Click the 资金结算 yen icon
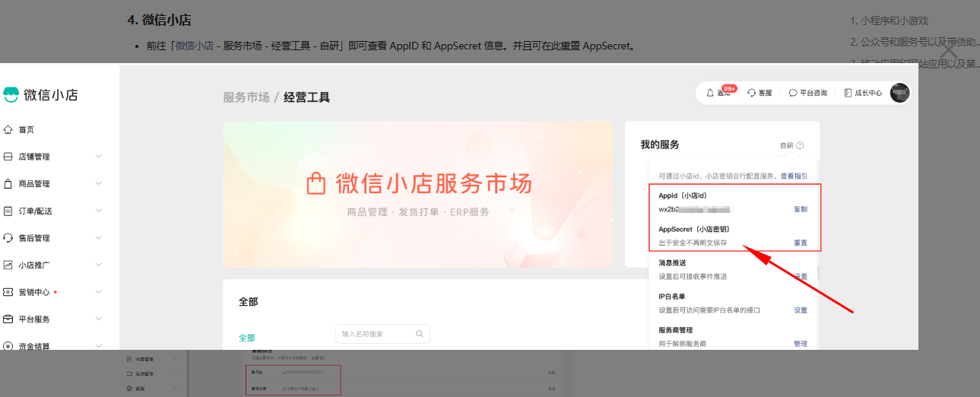Screen dimensions: 980x397 pyautogui.click(x=8, y=346)
